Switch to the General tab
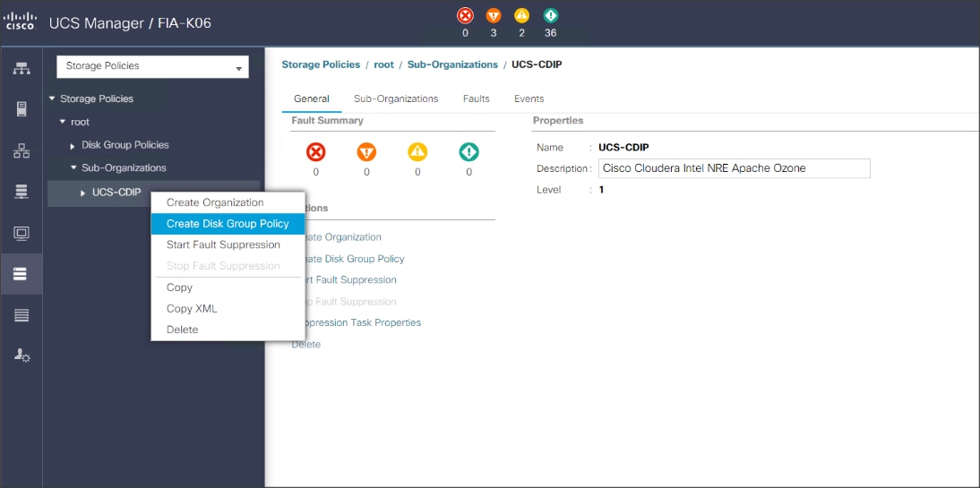The height and width of the screenshot is (488, 980). tap(311, 98)
